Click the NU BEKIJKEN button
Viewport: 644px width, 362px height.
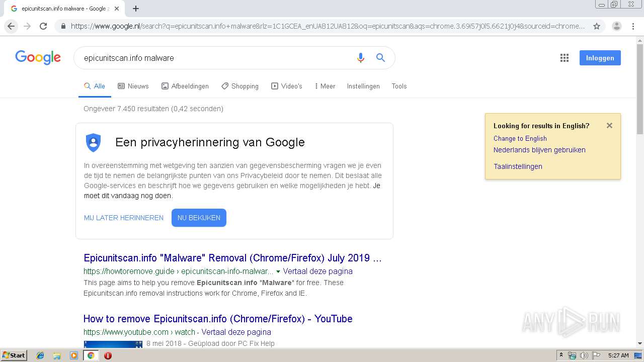click(199, 218)
